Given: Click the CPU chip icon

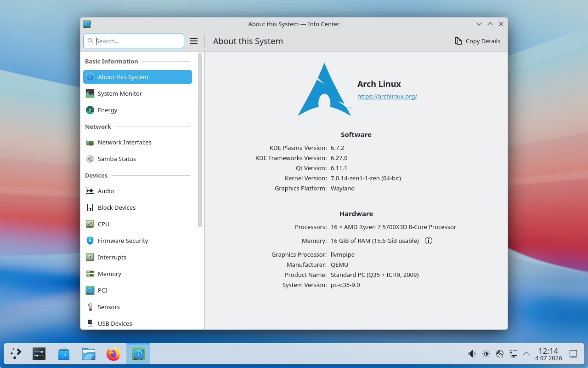Looking at the screenshot, I should 90,224.
